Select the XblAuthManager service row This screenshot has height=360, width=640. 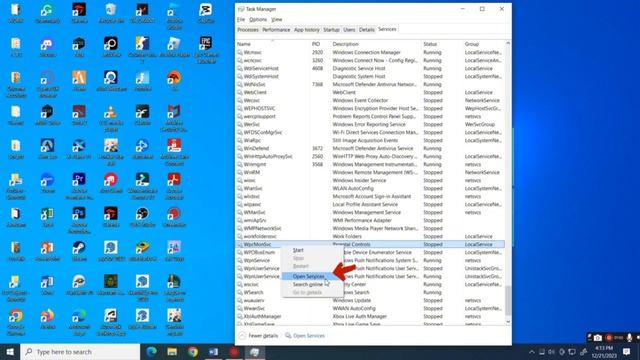(370, 316)
